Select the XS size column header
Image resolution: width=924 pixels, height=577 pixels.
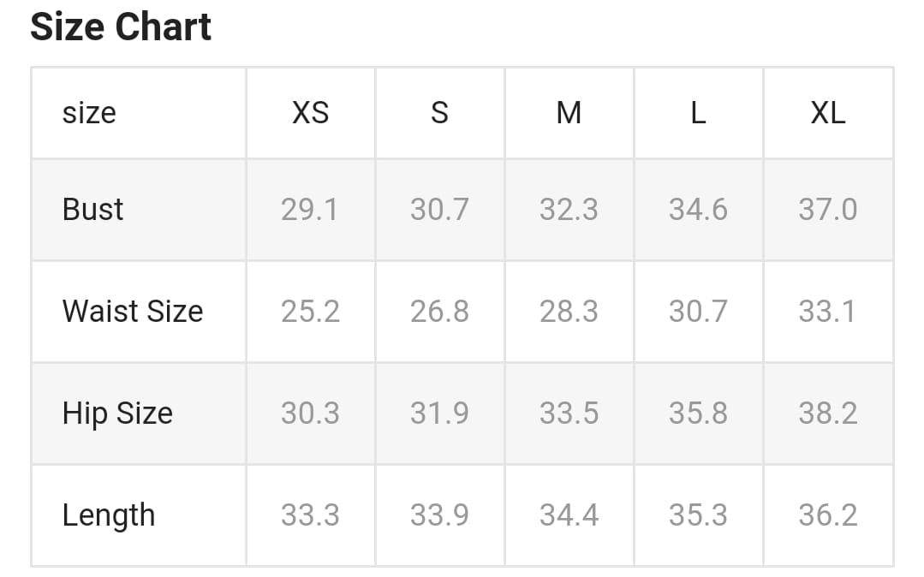tap(310, 112)
